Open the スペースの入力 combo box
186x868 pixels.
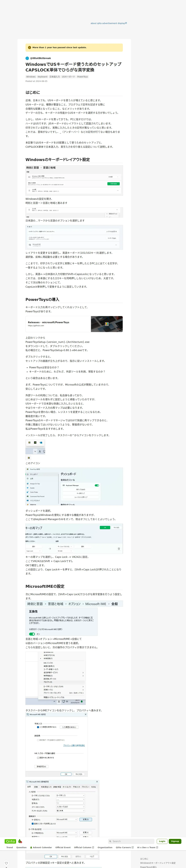click(x=70, y=807)
